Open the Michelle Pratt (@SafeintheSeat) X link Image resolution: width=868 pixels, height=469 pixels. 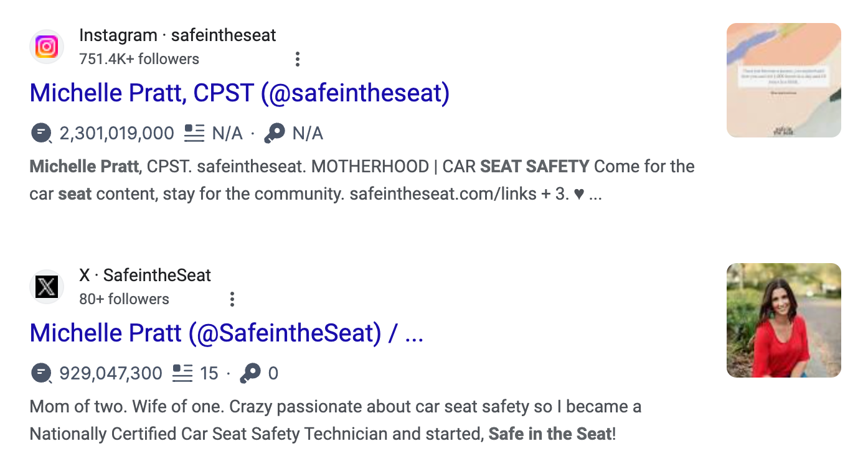pos(226,333)
